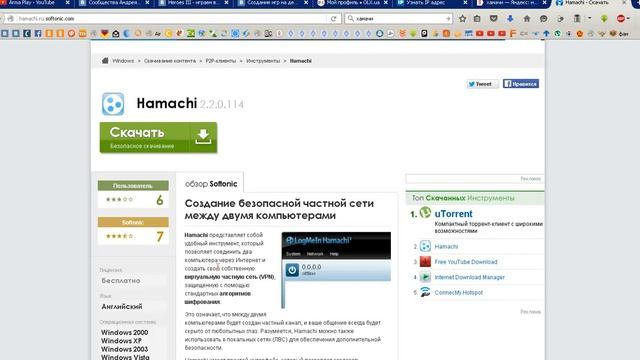Open the blue up-arrow bookmark icon
The height and width of the screenshot is (360, 640).
pos(546,33)
